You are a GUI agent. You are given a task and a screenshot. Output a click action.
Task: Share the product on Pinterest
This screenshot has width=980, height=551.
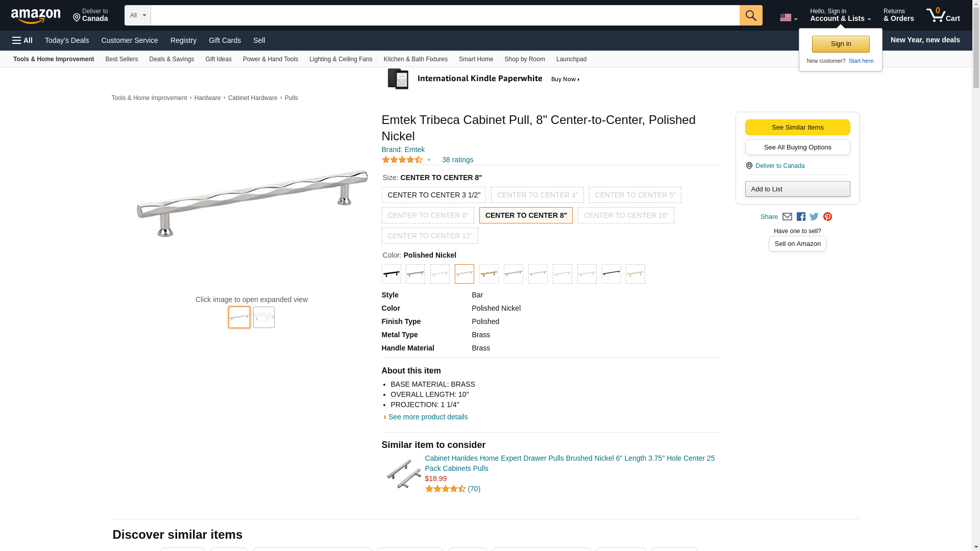[x=827, y=217]
